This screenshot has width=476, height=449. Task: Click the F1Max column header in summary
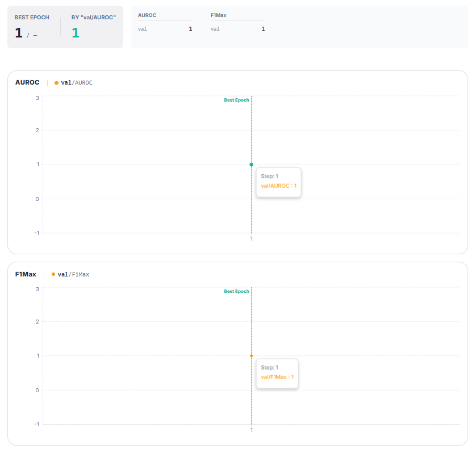tap(219, 15)
